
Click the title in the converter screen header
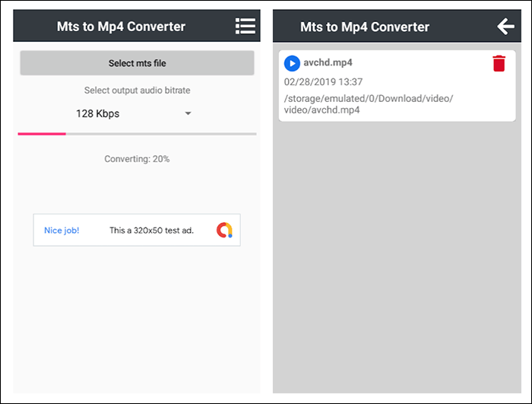[121, 27]
